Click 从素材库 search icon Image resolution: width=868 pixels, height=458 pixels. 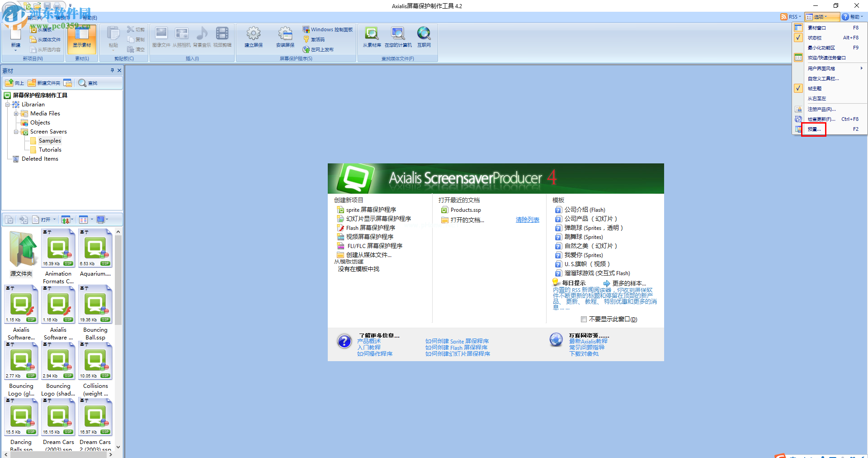pos(372,33)
